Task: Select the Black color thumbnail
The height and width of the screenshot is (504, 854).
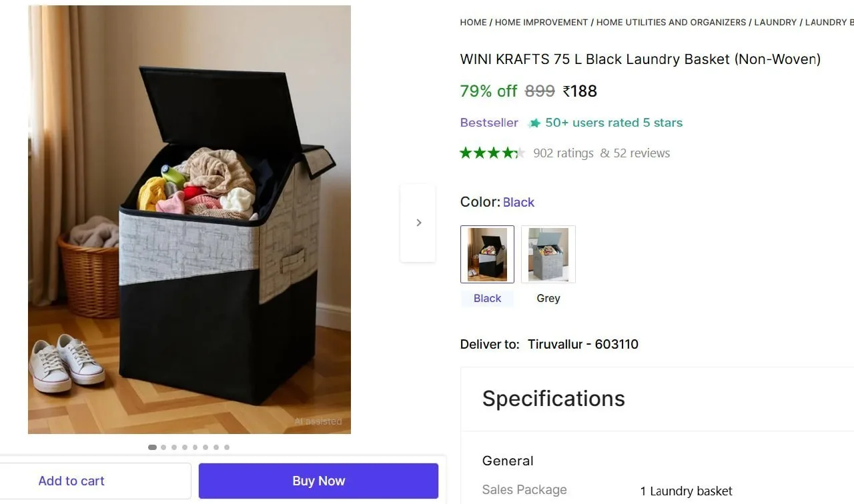Action: [487, 254]
